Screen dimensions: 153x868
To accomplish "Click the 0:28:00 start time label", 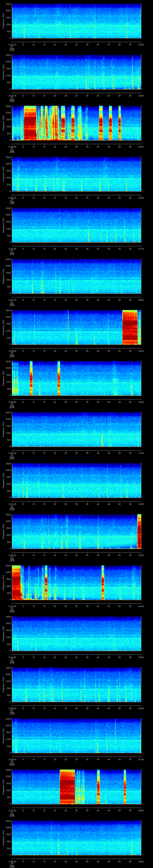I will pyautogui.click(x=12, y=351).
